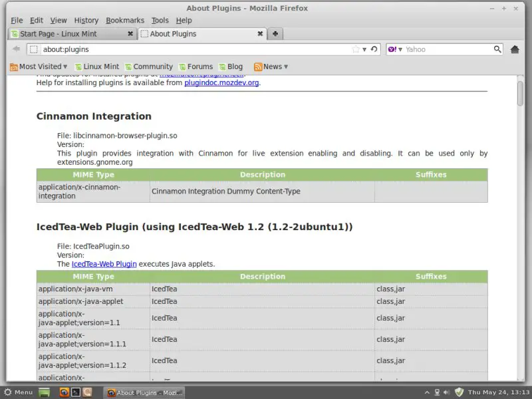This screenshot has width=532, height=399.
Task: Expand the Most Visited bookmarks folder
Action: pos(39,66)
